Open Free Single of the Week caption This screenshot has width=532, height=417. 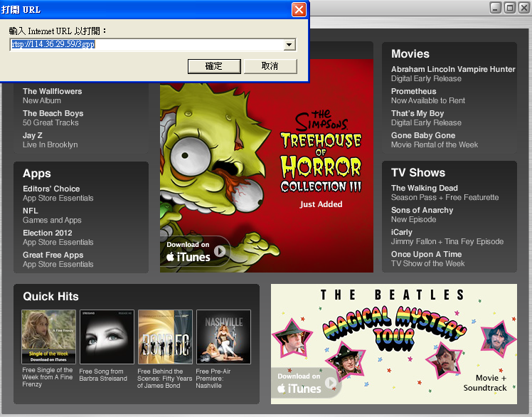48,377
